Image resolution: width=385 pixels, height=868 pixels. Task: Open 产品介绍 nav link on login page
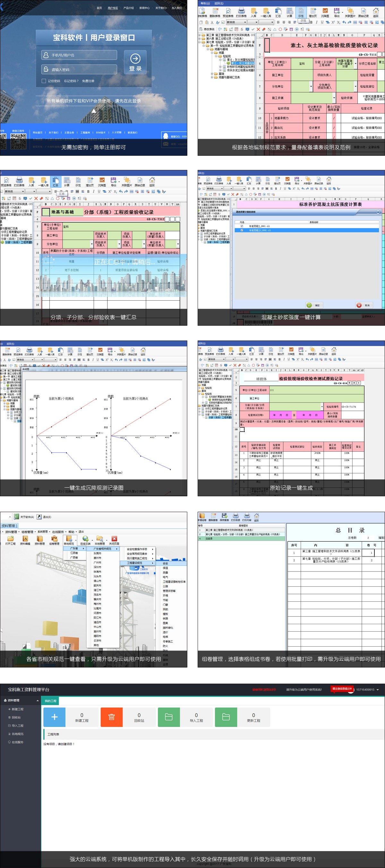[x=129, y=8]
